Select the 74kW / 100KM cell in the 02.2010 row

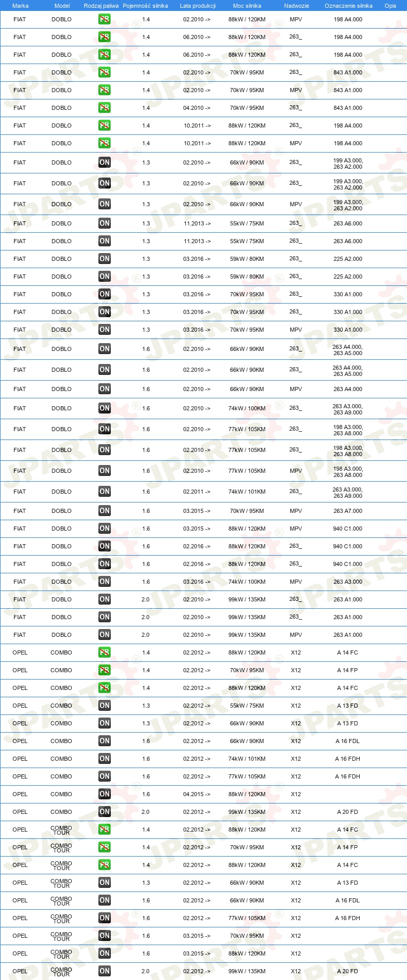click(247, 408)
